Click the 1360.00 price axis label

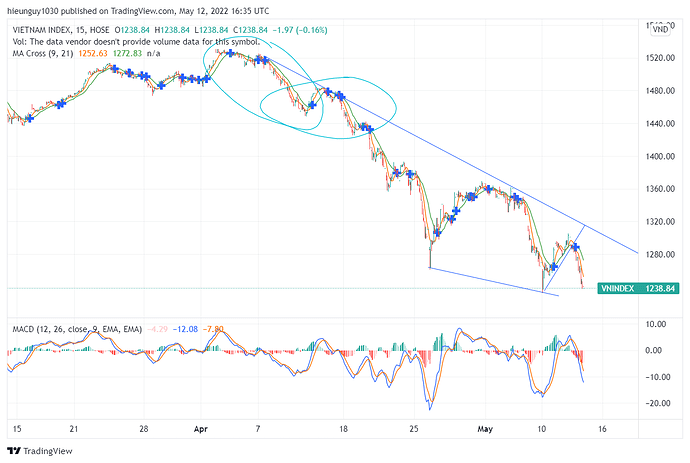click(660, 189)
